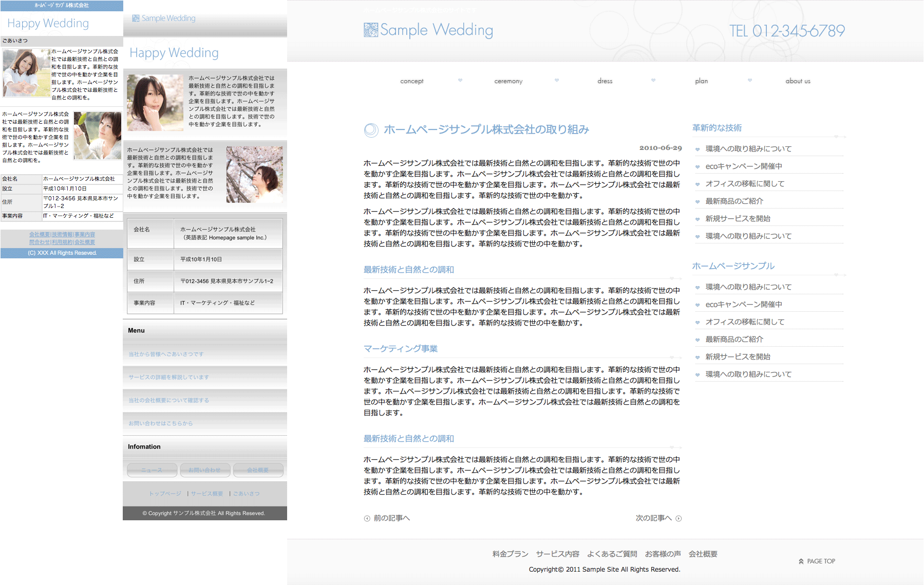Click the Sample Wedding logo icon in the large header
This screenshot has width=924, height=585.
(370, 30)
